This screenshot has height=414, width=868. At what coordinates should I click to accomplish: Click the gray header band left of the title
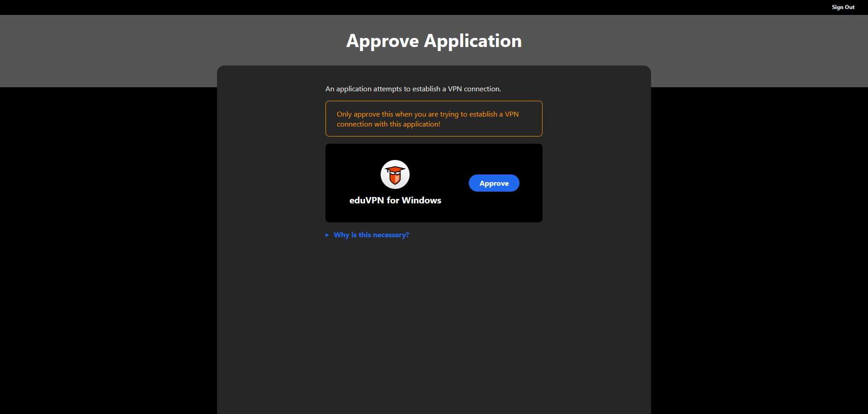pos(136,50)
